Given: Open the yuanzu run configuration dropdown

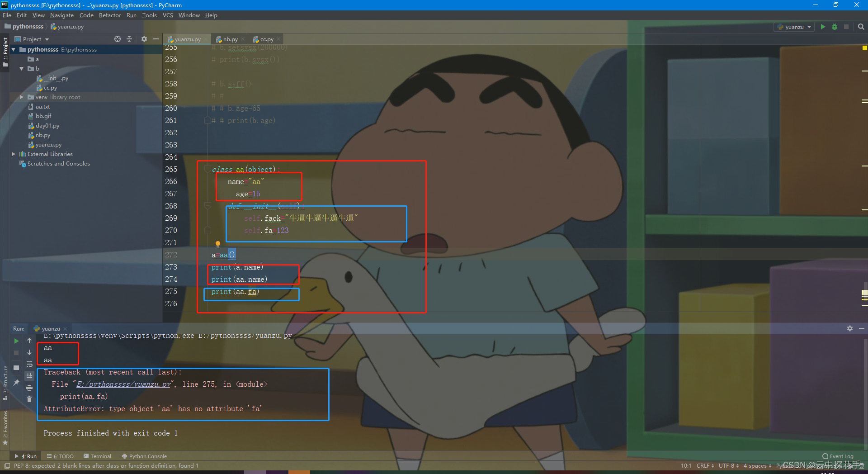Looking at the screenshot, I should point(794,27).
